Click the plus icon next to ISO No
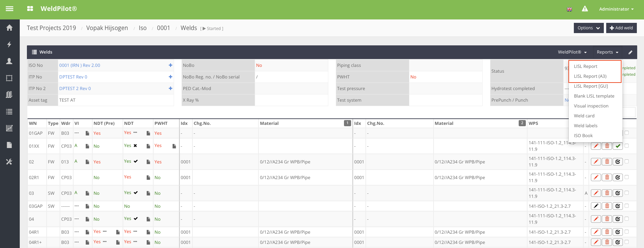The image size is (644, 248). (170, 65)
